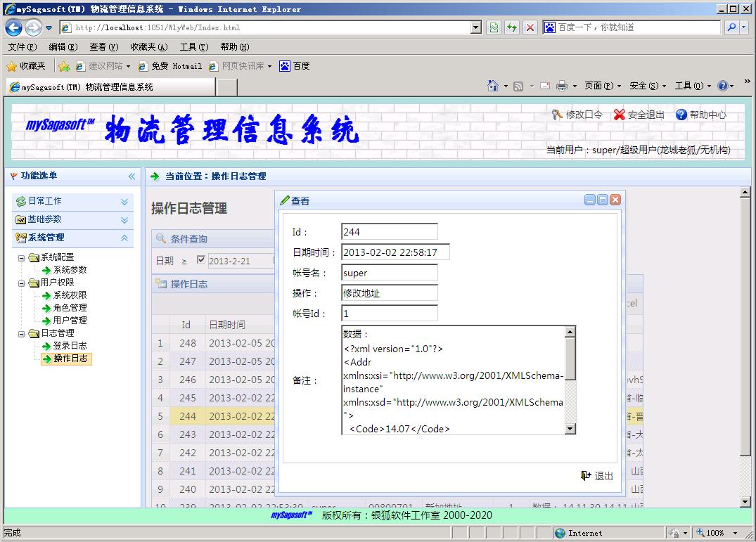Screen dimensions: 756x542
Task: Open the 页面(P) command bar menu
Action: click(602, 86)
